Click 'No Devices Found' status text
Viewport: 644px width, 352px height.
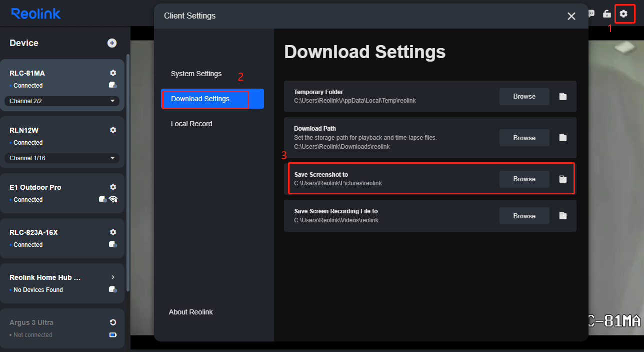(x=38, y=290)
